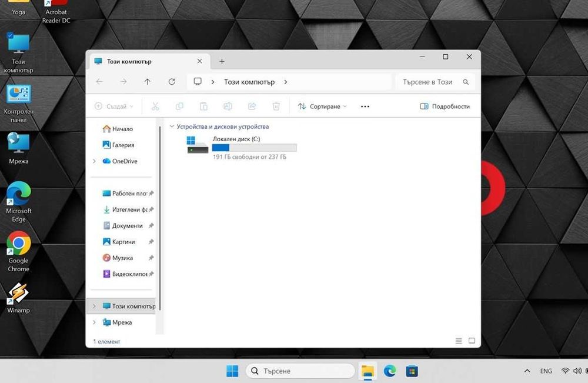Open Google Chrome desktop shortcut

click(x=19, y=252)
